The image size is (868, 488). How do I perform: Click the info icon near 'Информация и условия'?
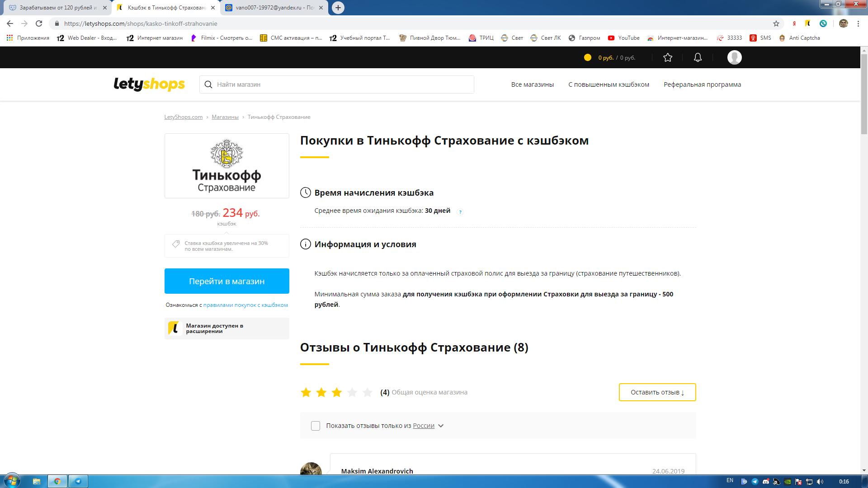pos(306,244)
